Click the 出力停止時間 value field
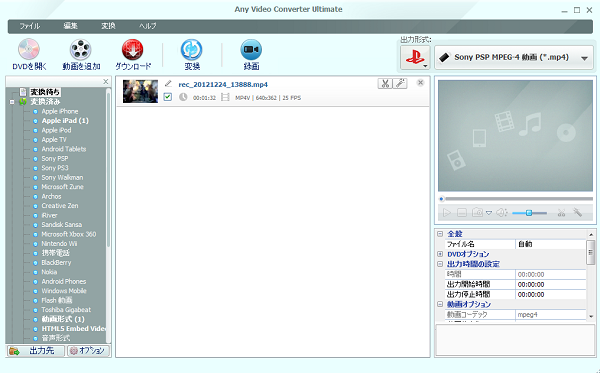This screenshot has width=600, height=373. [551, 295]
